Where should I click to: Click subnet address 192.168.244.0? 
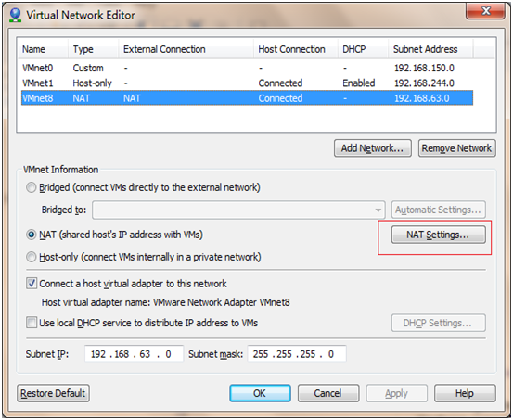tap(424, 83)
